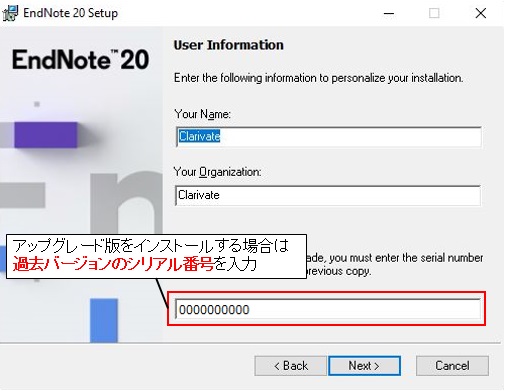Image resolution: width=505 pixels, height=391 pixels.
Task: Click the 'EndNote 20 Setup' window title
Action: 70,13
